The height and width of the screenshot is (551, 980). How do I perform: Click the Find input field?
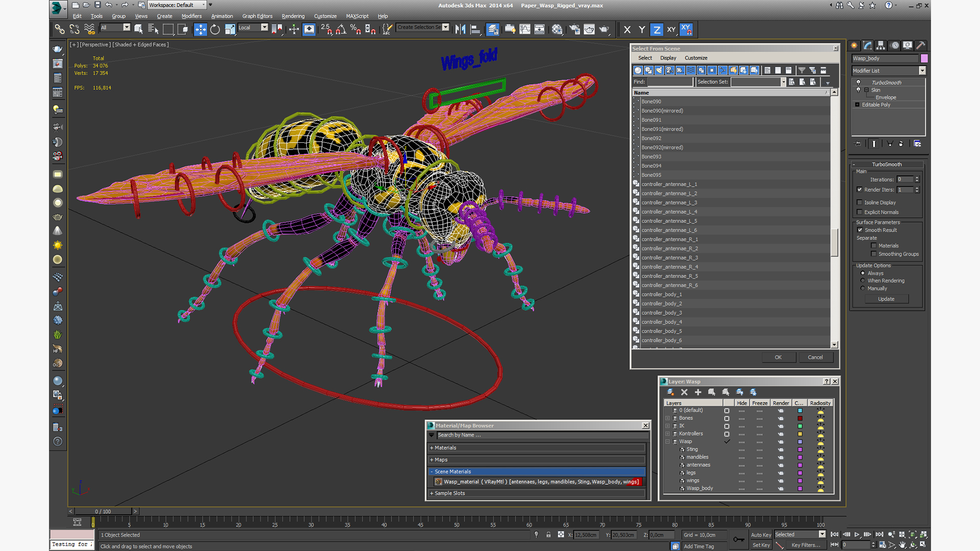click(670, 82)
